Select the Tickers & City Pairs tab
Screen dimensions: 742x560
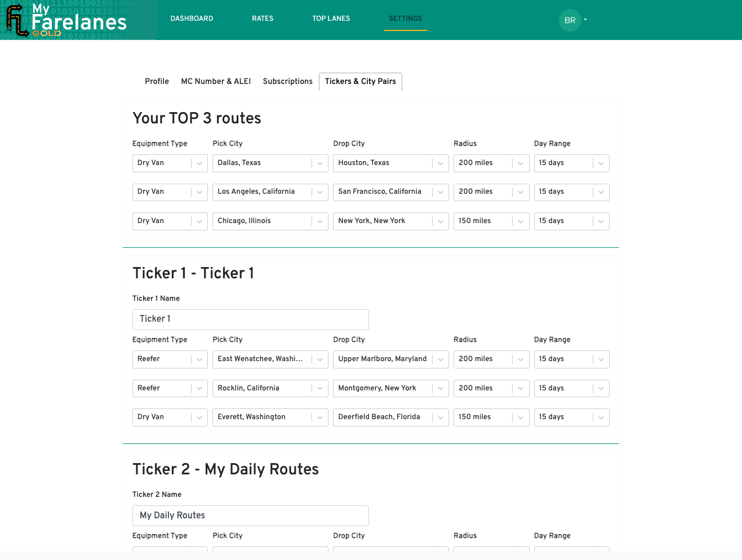pos(361,81)
